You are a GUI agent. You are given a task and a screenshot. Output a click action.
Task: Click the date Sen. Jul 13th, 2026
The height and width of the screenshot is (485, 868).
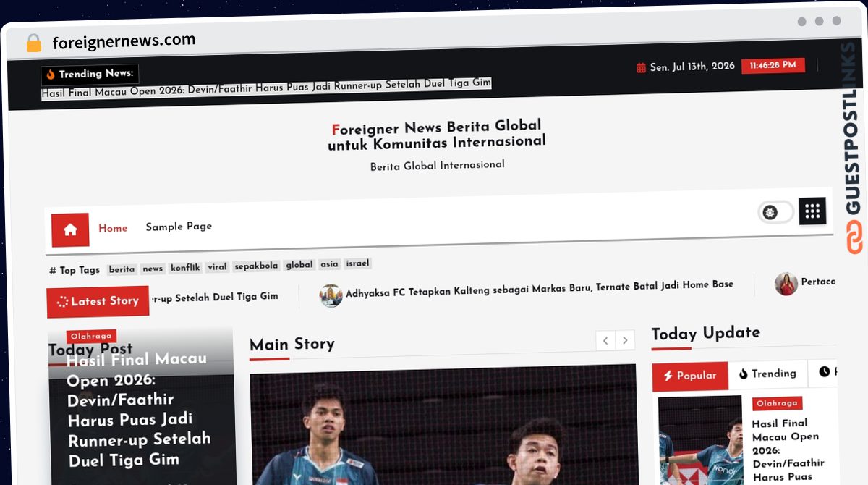[692, 67]
